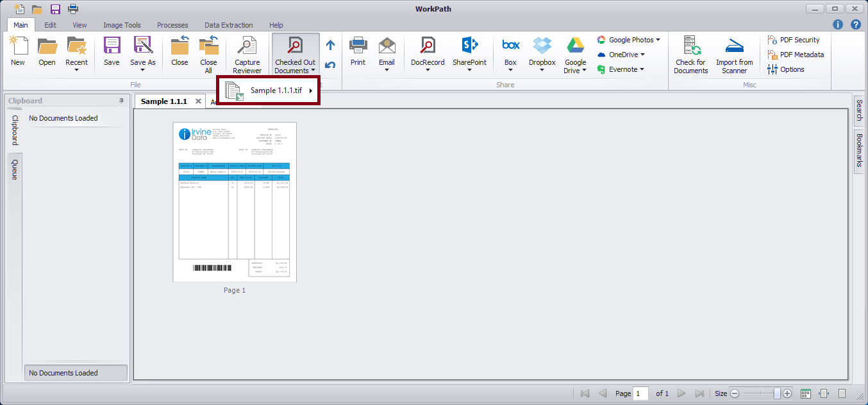Screen dimensions: 868x405
Task: Open the Data Extraction ribbon tab
Action: [x=229, y=25]
